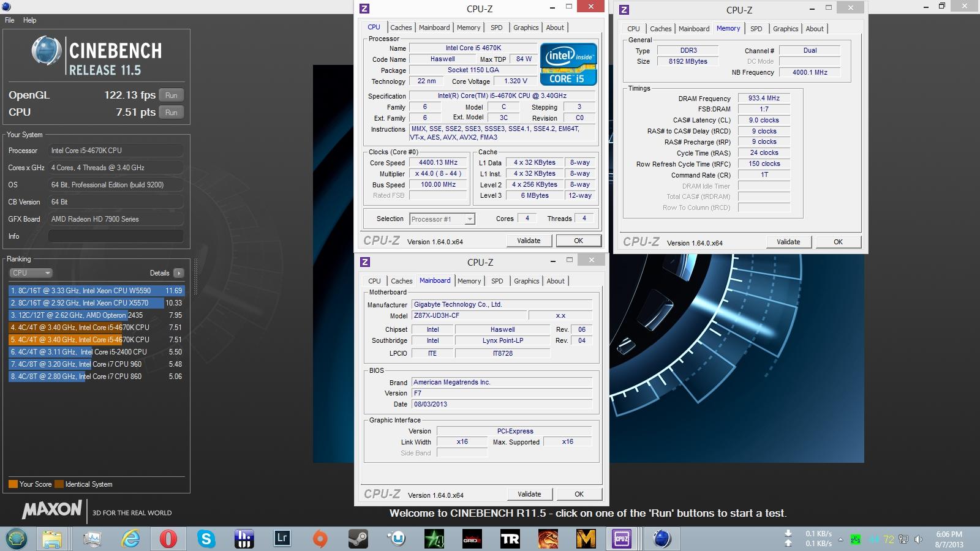Click the DRAM Frequency value 933.4 MHz
Screen dimensions: 980x551
click(x=764, y=98)
